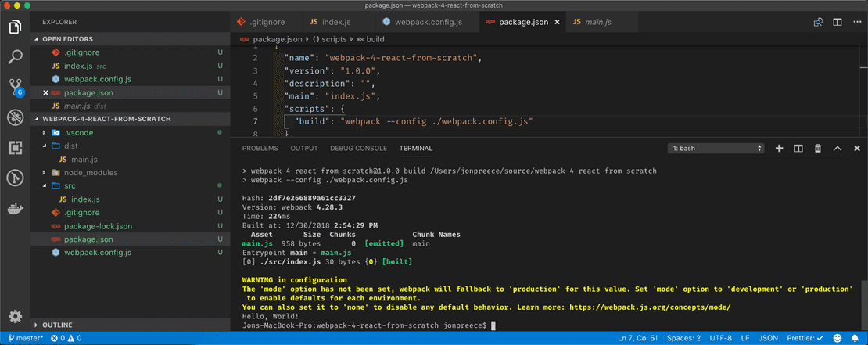Select the Terminal panel tab
The height and width of the screenshot is (345, 868).
click(x=416, y=149)
